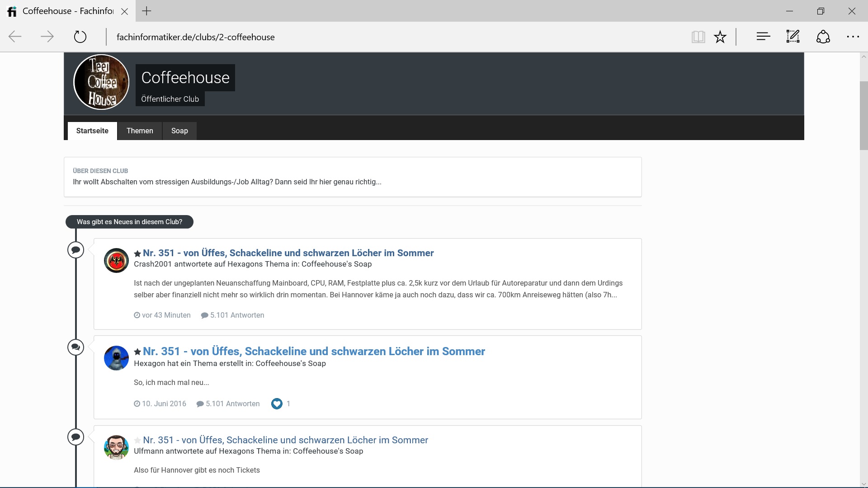This screenshot has height=488, width=868.
Task: Click the Coffeehouse club logo image
Action: [101, 82]
